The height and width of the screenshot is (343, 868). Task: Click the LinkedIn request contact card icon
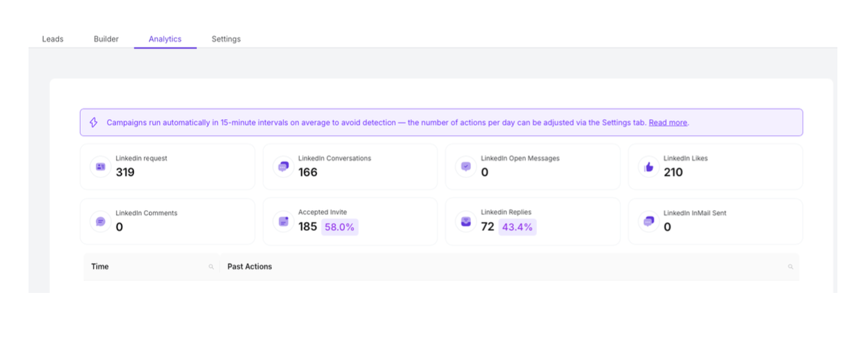click(101, 167)
